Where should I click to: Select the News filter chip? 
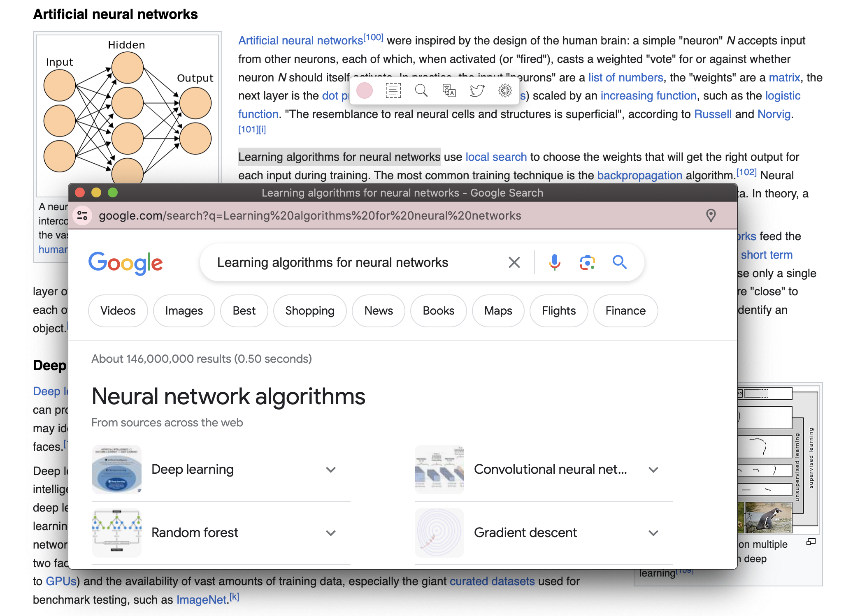[379, 311]
